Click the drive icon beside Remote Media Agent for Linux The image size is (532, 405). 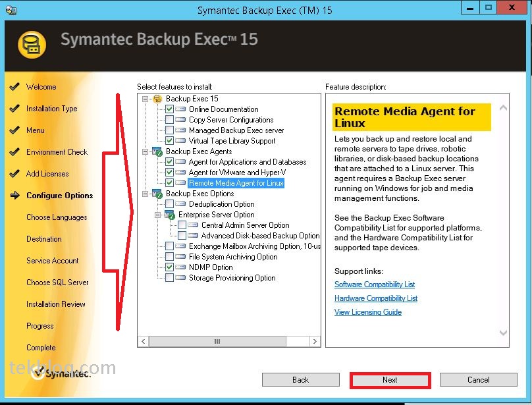180,183
